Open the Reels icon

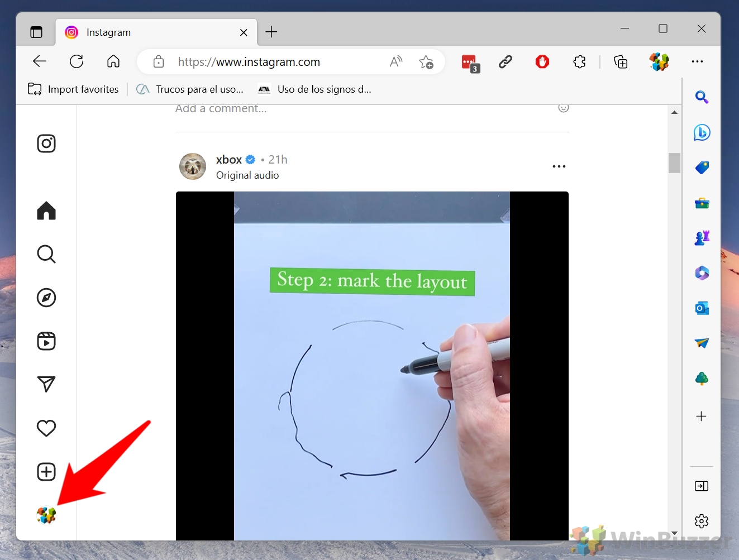(46, 341)
